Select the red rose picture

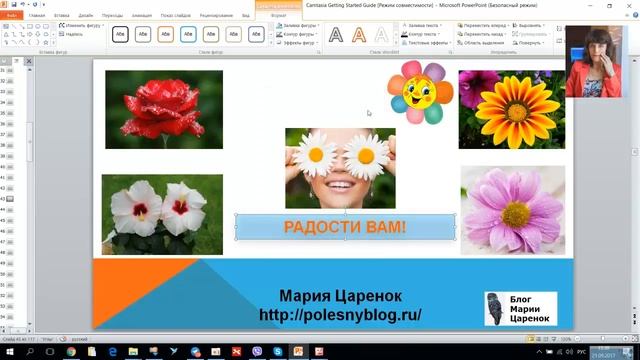click(x=164, y=109)
